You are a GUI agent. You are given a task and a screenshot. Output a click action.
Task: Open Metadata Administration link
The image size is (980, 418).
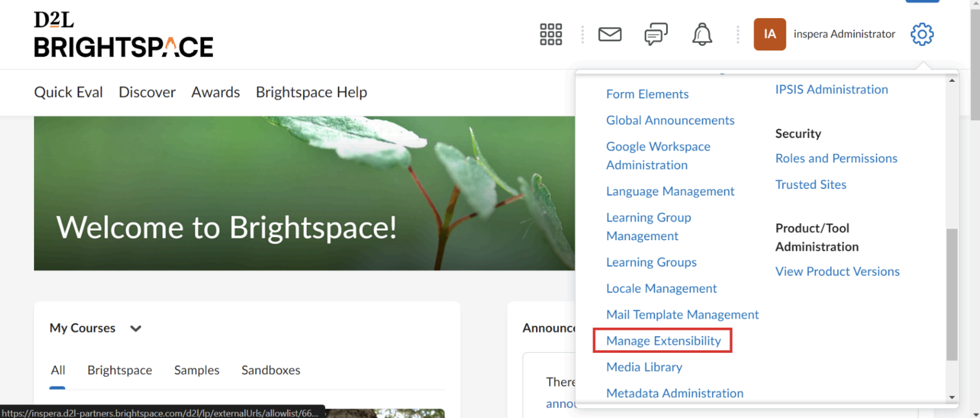(674, 393)
